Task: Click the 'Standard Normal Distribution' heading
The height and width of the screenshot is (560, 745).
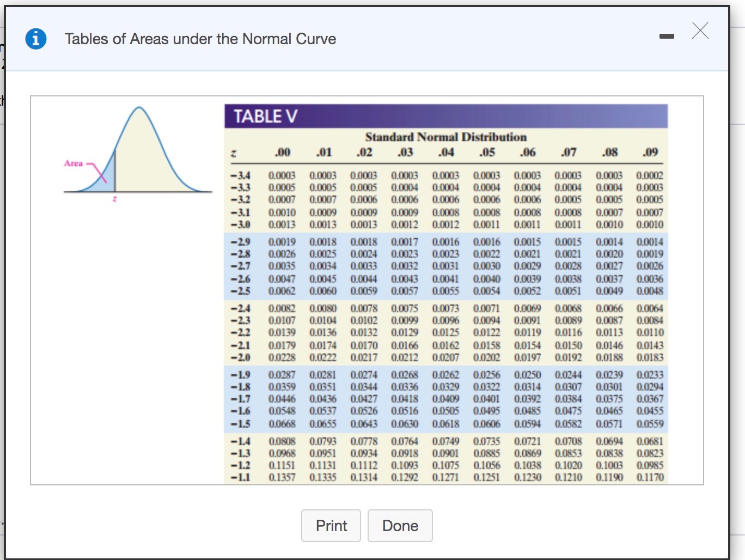Action: (446, 137)
